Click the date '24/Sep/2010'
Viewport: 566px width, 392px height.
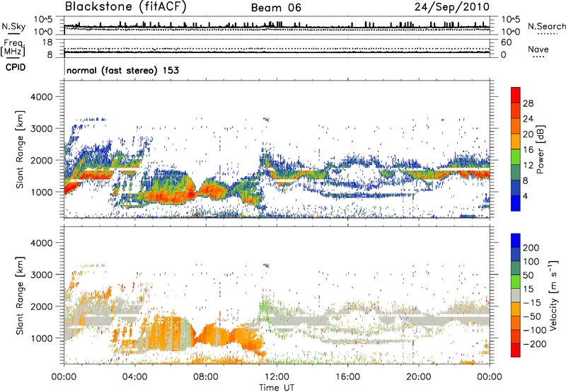[x=452, y=7]
